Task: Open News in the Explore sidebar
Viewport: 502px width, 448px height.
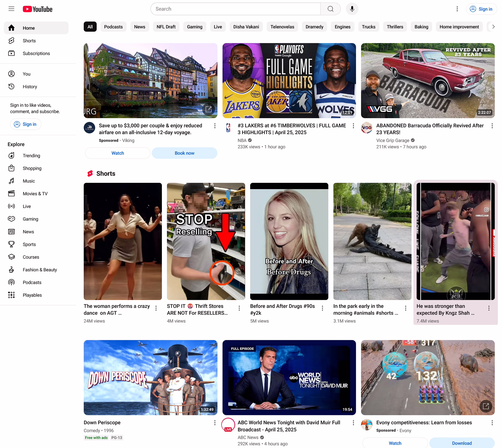Action: [36, 232]
